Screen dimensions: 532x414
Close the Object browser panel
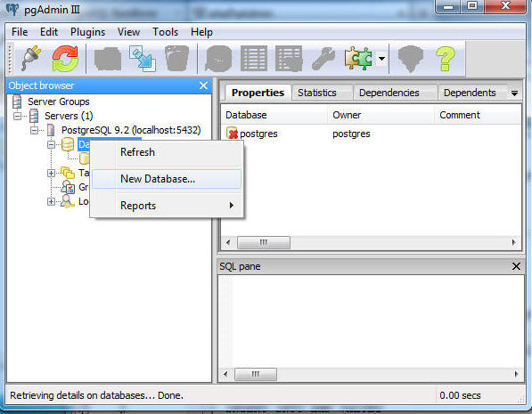[203, 85]
